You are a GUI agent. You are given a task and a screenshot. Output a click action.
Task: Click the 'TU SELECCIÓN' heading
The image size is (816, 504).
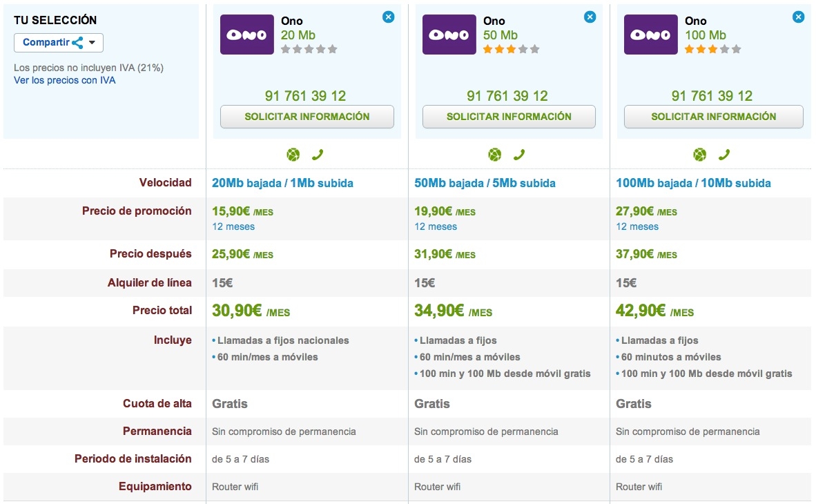(x=55, y=20)
